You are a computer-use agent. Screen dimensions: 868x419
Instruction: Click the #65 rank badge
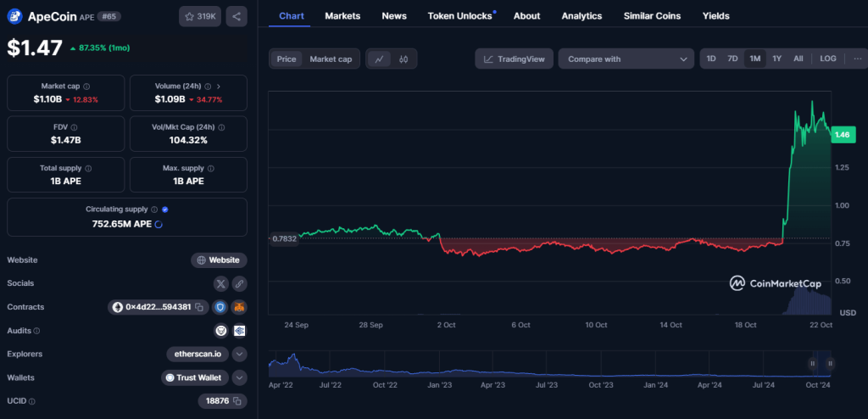pyautogui.click(x=109, y=17)
